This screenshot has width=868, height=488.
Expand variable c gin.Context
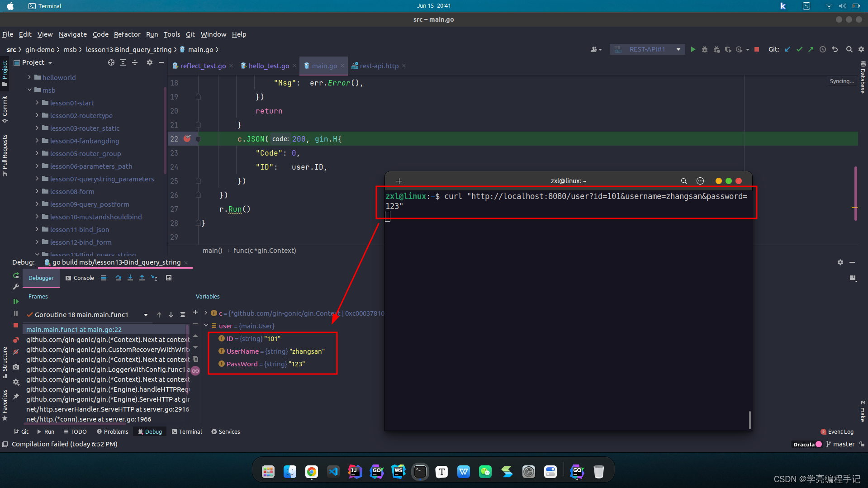click(x=206, y=313)
